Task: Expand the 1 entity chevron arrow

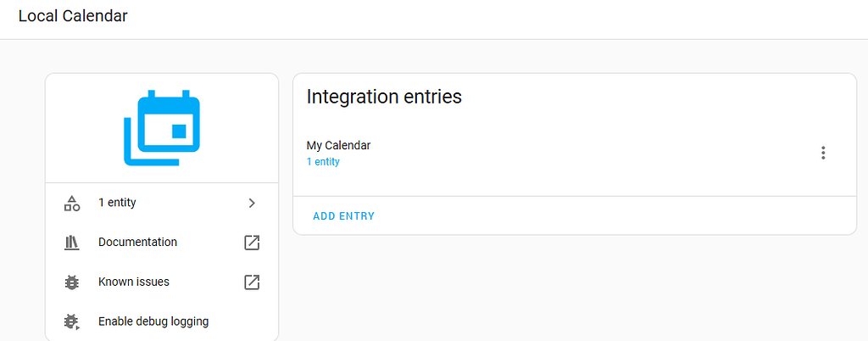Action: point(252,203)
